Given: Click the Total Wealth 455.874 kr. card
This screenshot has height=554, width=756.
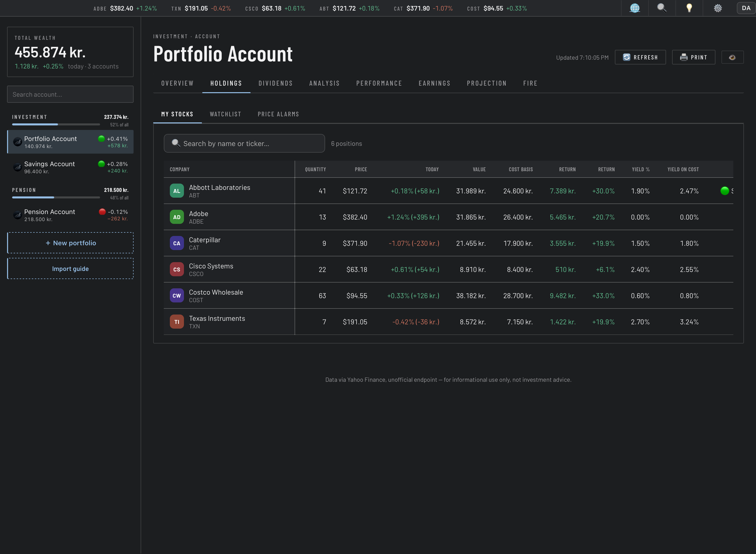Looking at the screenshot, I should (70, 52).
